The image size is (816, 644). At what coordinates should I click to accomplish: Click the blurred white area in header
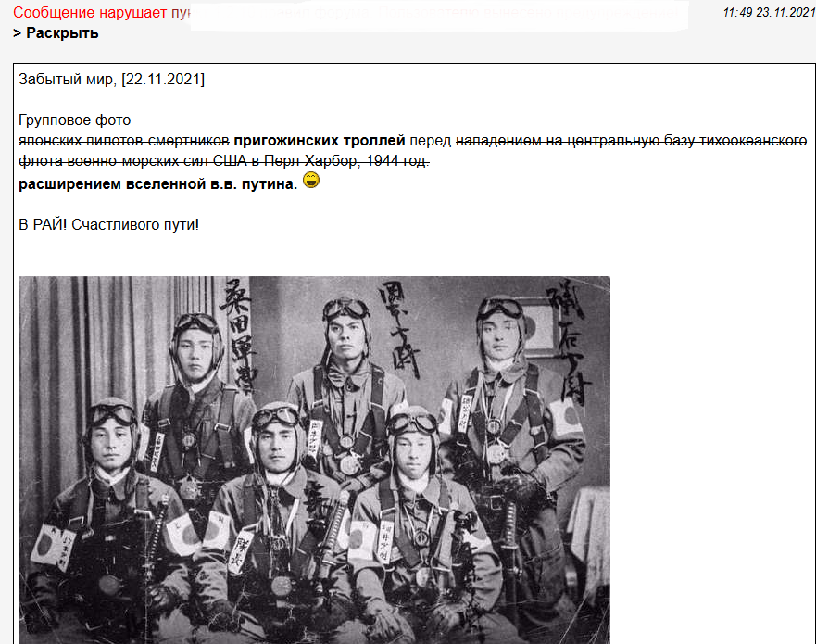coord(439,16)
